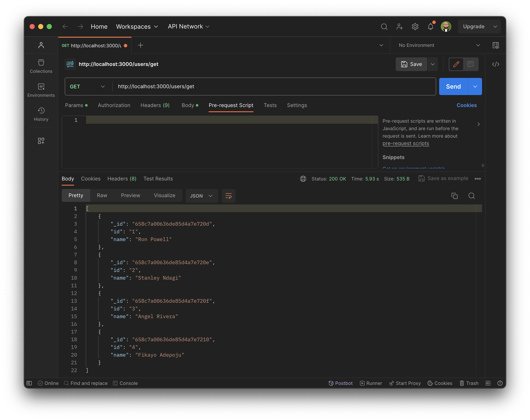Viewport: 530px width, 420px height.
Task: Launch the Postbot assistant
Action: point(341,383)
